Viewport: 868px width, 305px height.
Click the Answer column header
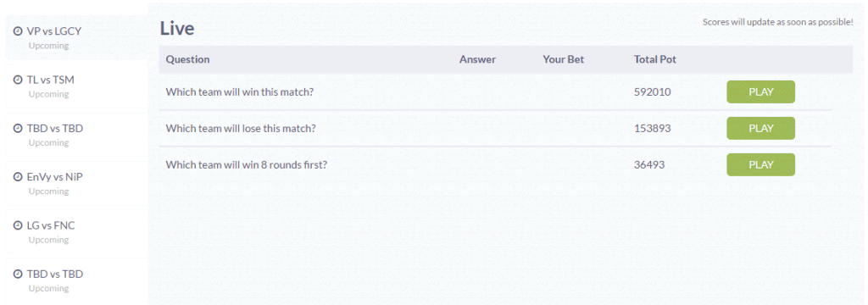(477, 59)
